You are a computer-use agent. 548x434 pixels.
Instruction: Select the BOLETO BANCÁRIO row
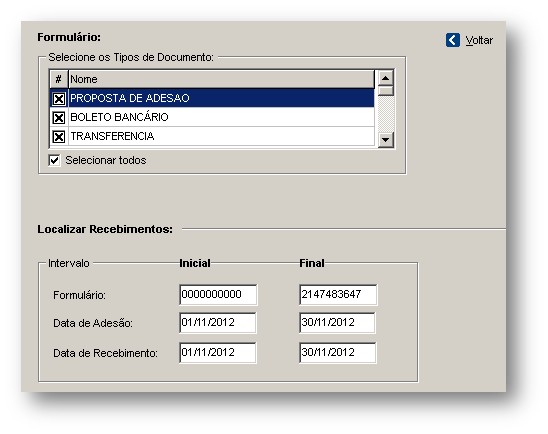221,117
